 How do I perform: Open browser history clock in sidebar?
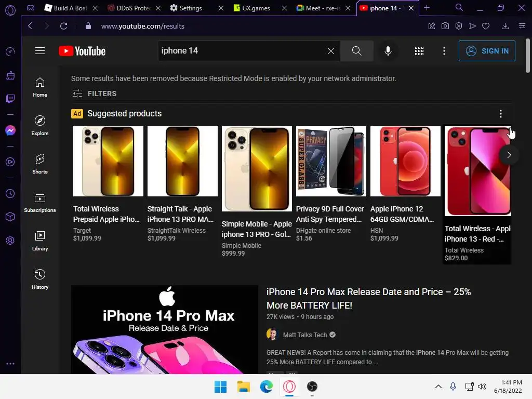(x=10, y=194)
